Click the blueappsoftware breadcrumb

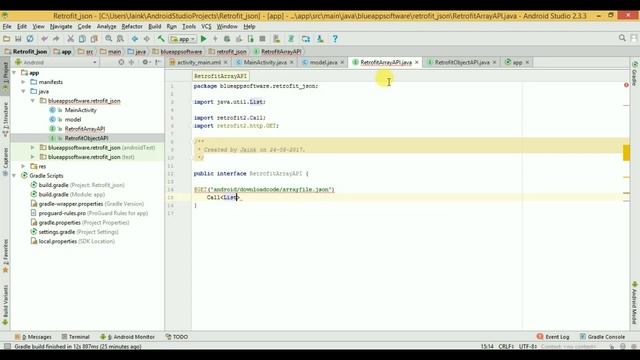coord(178,52)
